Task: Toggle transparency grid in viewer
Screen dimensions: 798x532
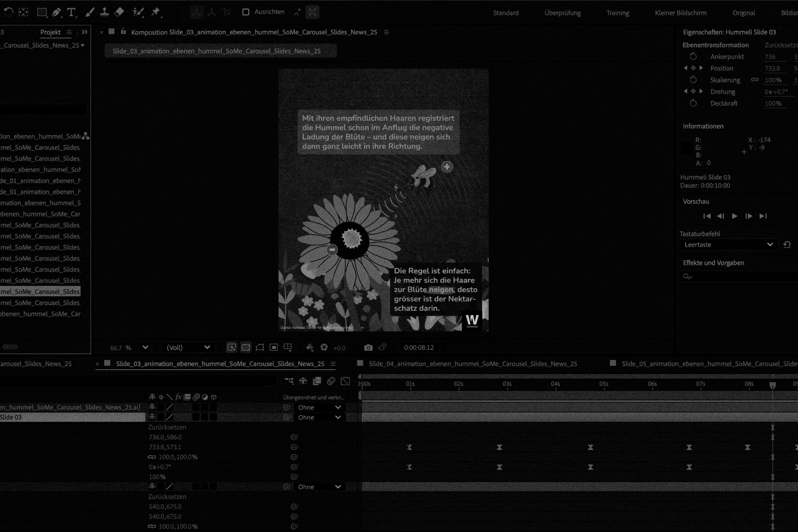Action: (x=246, y=347)
